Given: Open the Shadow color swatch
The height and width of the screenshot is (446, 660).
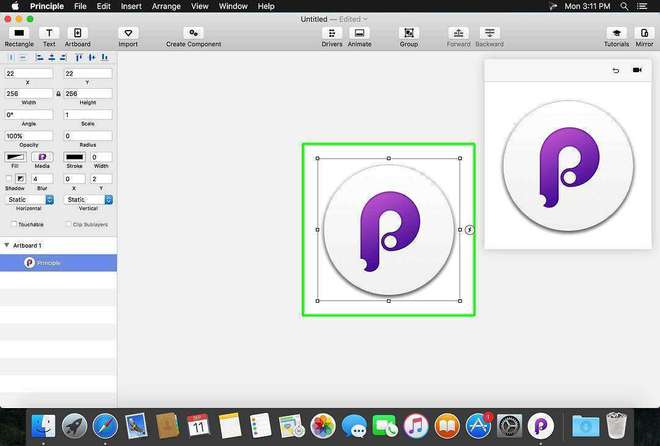Looking at the screenshot, I should [20, 178].
